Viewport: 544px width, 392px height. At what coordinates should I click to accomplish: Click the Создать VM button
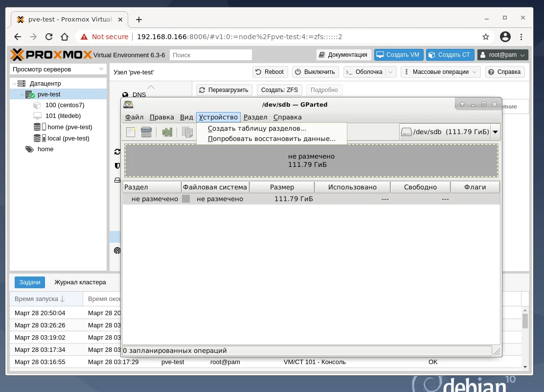coord(399,55)
